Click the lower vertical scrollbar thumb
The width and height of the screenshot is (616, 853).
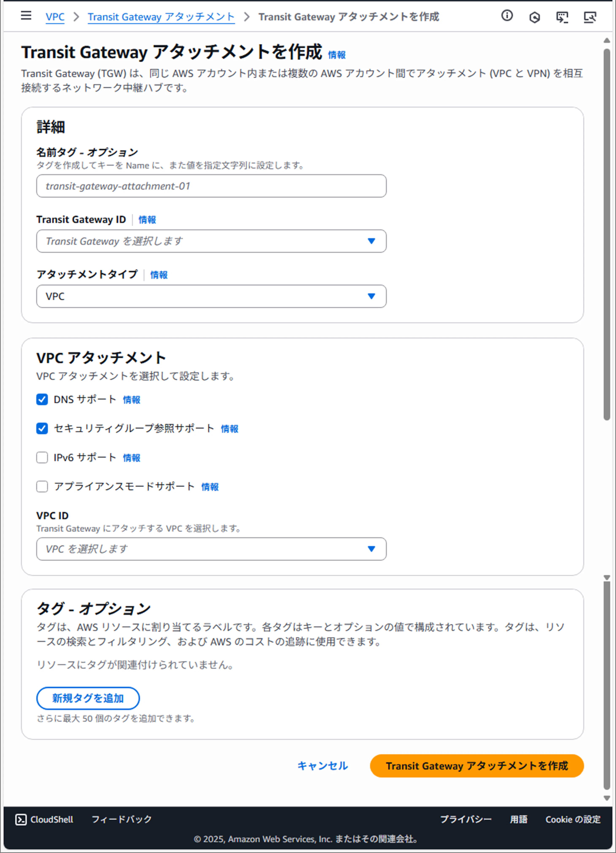pos(607,686)
